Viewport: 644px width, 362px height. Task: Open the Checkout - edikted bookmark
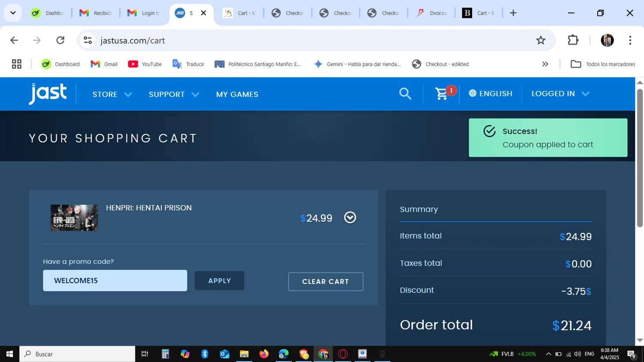click(440, 64)
